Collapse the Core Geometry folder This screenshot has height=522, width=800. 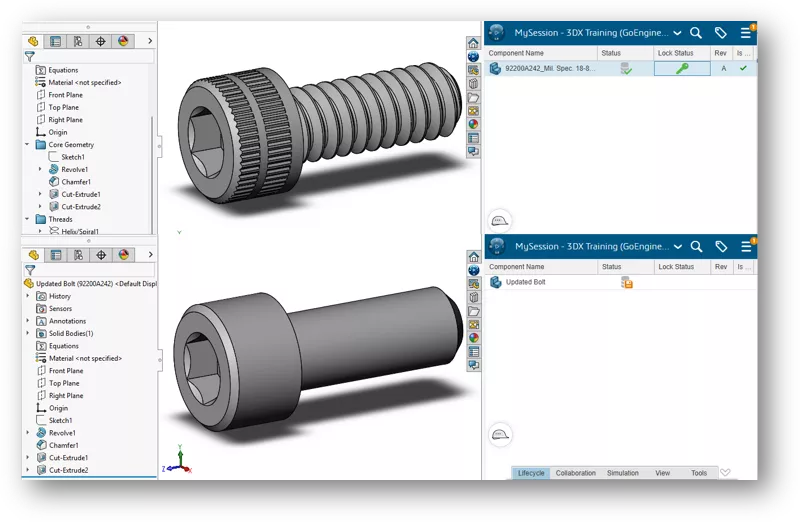[27, 145]
